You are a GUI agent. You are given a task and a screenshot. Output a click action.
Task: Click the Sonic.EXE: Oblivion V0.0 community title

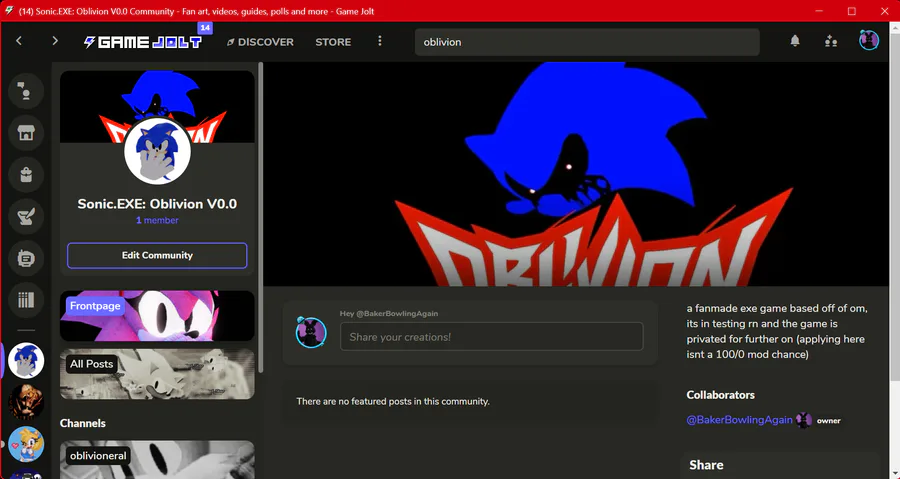157,204
